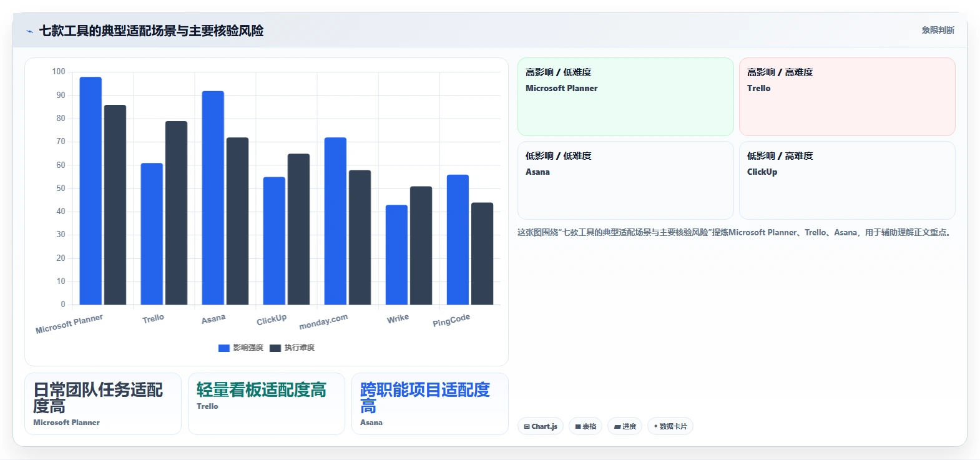Click Microsoft Planner text in green quadrant card
This screenshot has width=980, height=460.
pos(562,88)
